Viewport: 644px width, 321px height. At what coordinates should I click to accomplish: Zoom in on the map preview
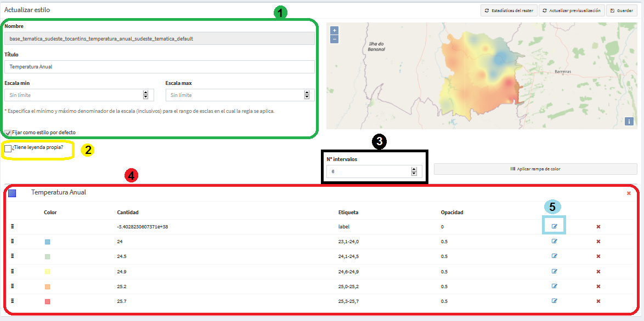tap(334, 30)
